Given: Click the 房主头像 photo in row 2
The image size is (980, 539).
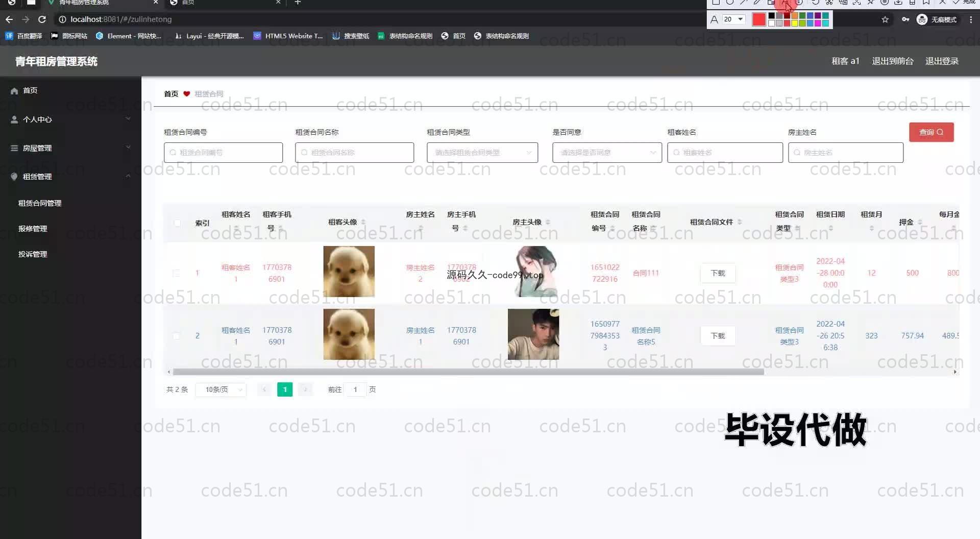Looking at the screenshot, I should (533, 334).
